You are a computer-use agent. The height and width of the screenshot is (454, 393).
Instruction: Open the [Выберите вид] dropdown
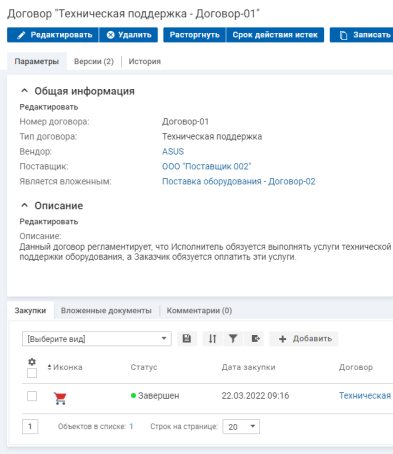tap(97, 339)
